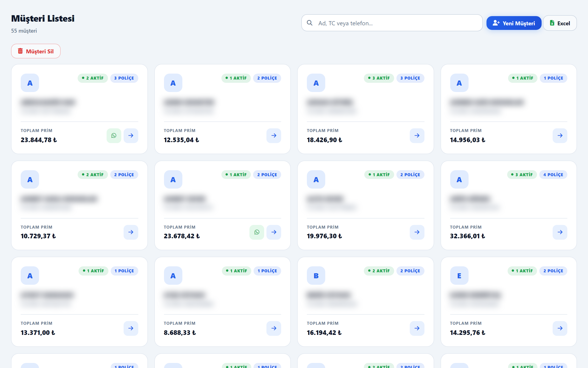Open the 14.956,03 ₺ customer's detail arrow
The image size is (588, 368).
coord(560,135)
